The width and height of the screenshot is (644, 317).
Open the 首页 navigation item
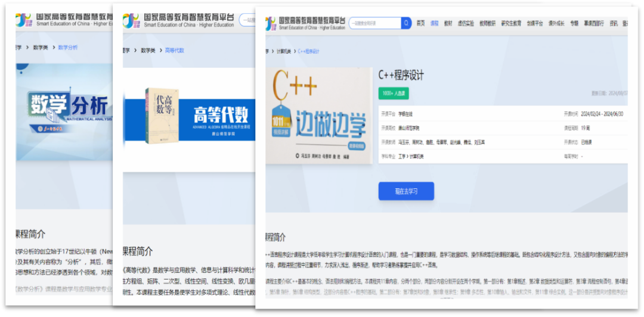(x=421, y=23)
